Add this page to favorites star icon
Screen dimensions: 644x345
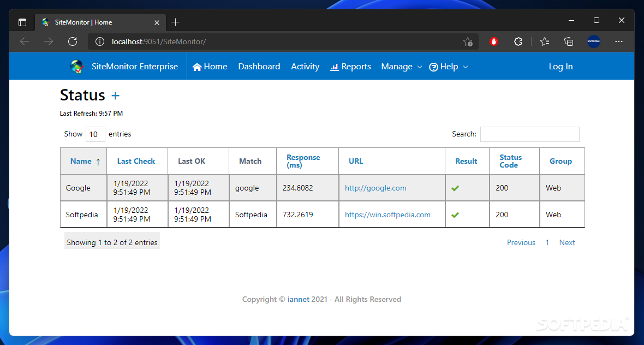coord(468,41)
